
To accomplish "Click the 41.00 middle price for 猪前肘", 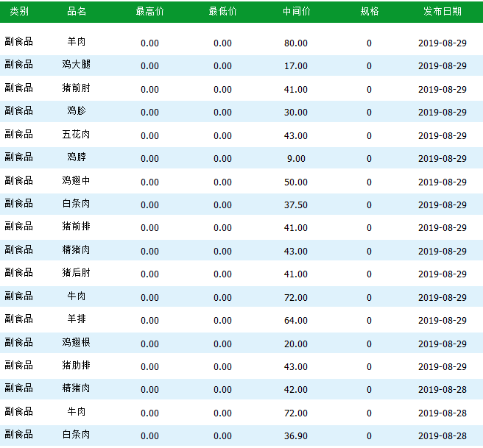I will 296,90.
